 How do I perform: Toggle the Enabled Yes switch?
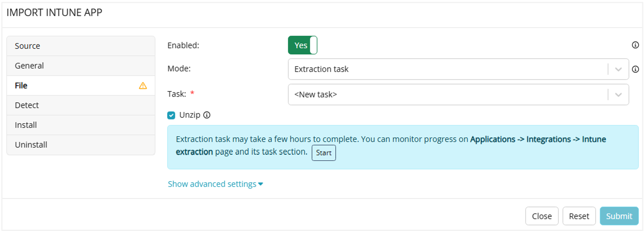coord(302,45)
